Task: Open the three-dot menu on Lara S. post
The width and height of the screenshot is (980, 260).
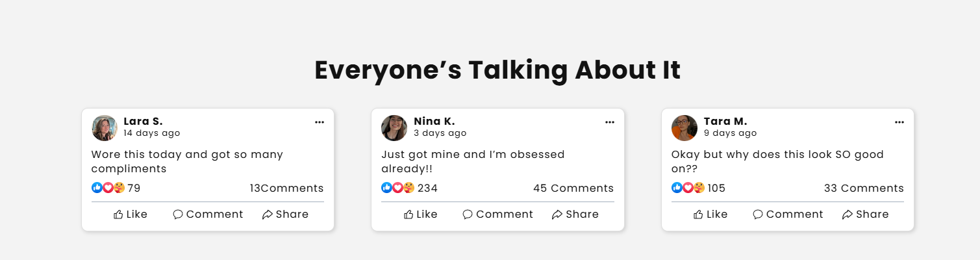Action: pyautogui.click(x=319, y=122)
